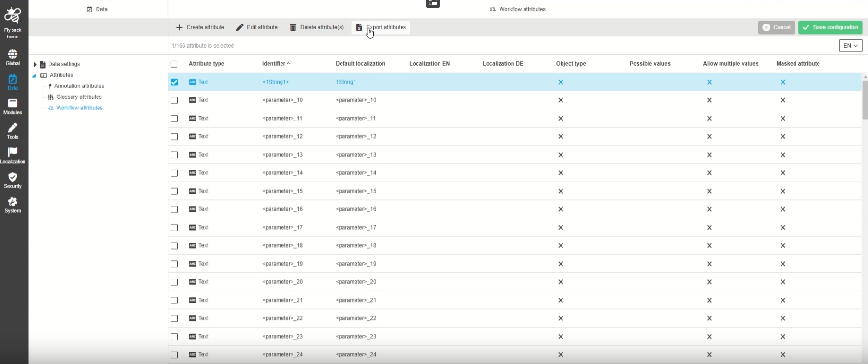Image resolution: width=868 pixels, height=364 pixels.
Task: Tick the checkbox for <parameter>_10 row
Action: [x=174, y=100]
